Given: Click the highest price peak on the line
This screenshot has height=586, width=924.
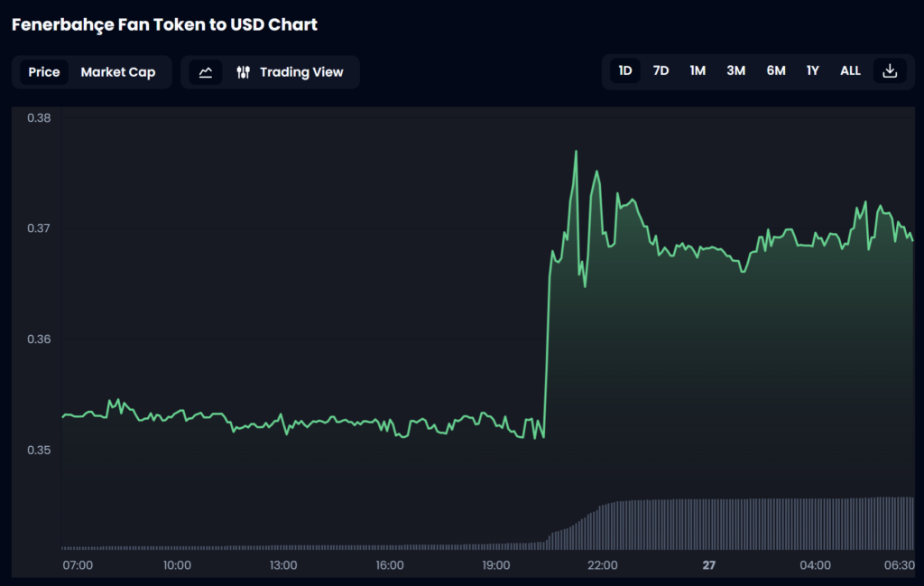Looking at the screenshot, I should pos(577,152).
